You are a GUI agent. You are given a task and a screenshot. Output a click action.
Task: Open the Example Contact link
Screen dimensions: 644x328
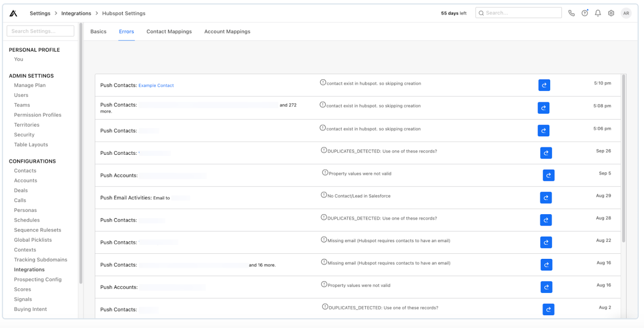click(156, 86)
